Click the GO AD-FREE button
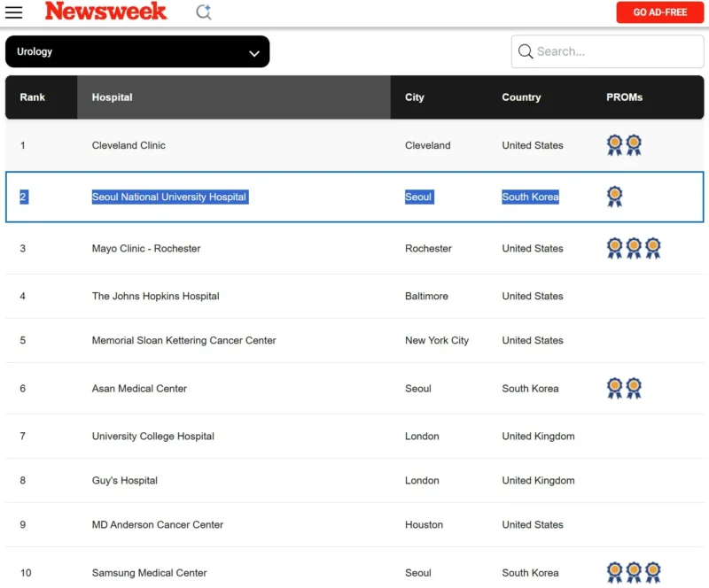Image resolution: width=709 pixels, height=588 pixels. [659, 12]
